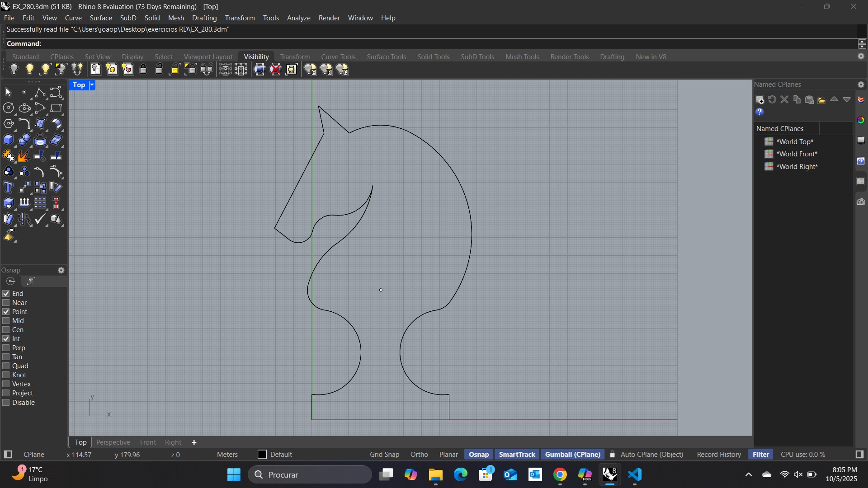Select the Hide Objects lightbulb tool
Screen dimensions: 868x488
click(x=14, y=69)
